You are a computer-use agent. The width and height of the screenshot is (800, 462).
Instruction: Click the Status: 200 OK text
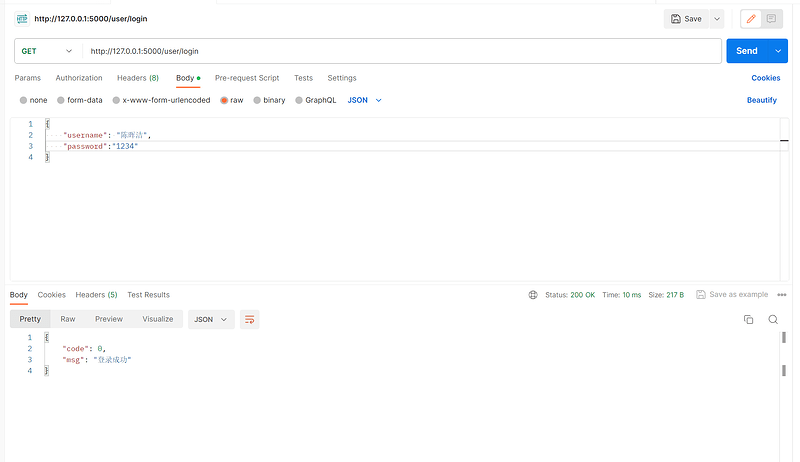pyautogui.click(x=570, y=295)
